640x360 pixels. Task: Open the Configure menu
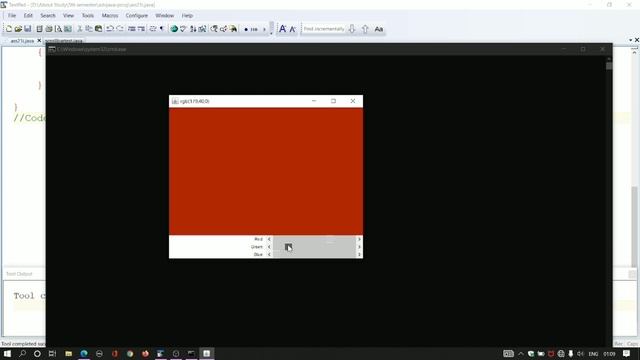tap(137, 16)
